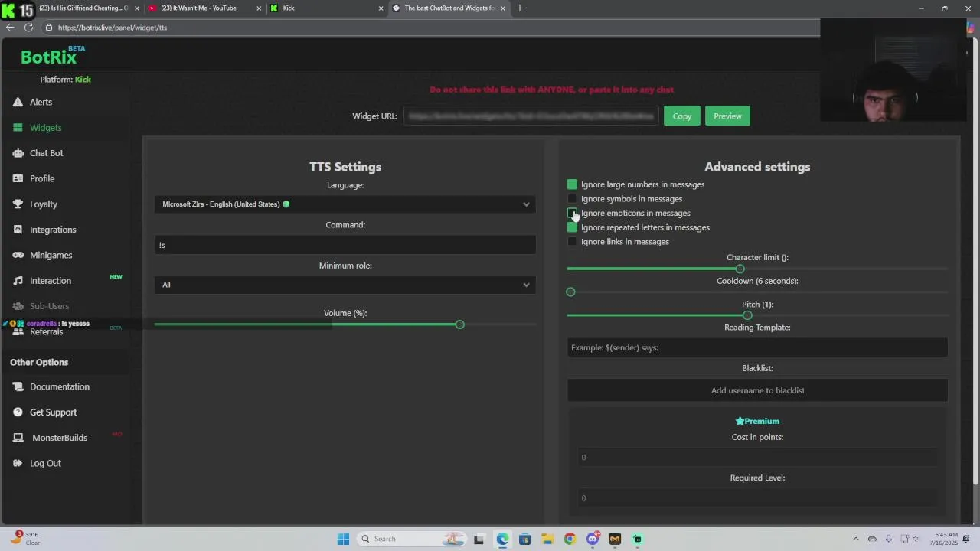This screenshot has width=980, height=551.
Task: Click the Widgets grid icon
Action: tap(18, 128)
